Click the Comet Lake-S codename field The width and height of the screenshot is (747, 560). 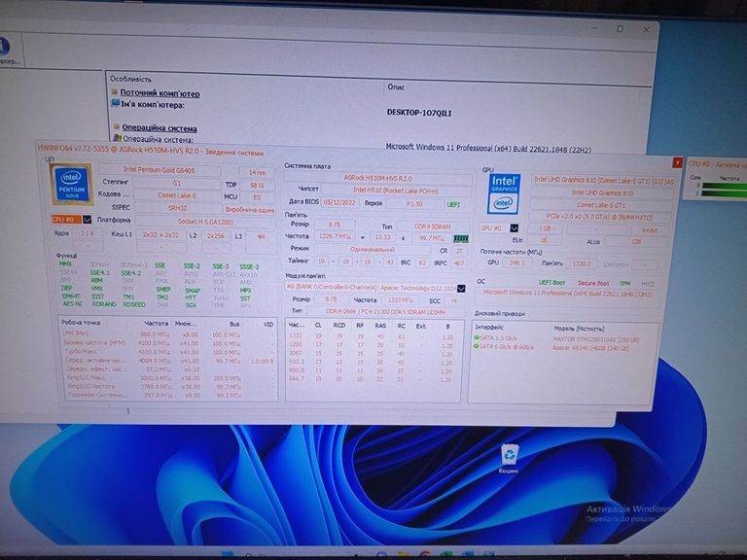click(177, 195)
